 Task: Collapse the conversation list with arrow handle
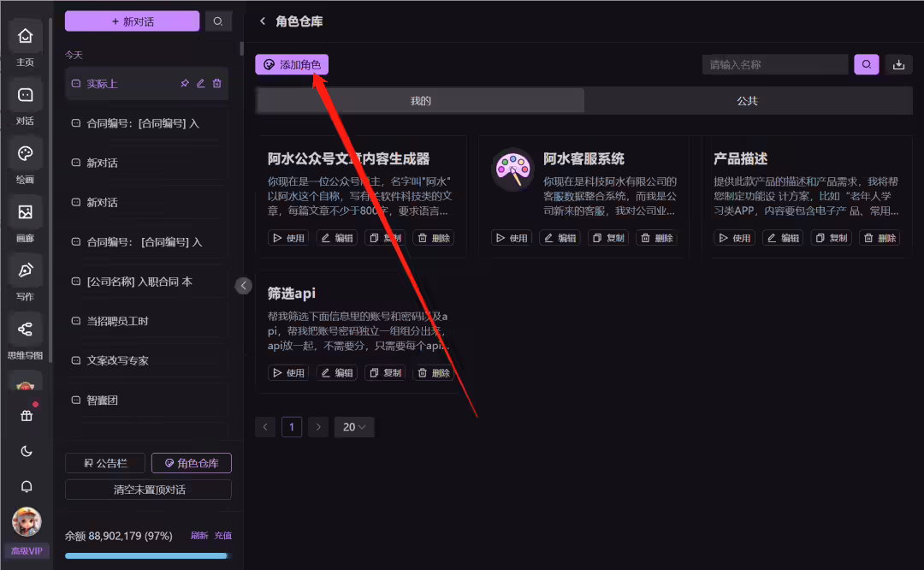pos(243,286)
